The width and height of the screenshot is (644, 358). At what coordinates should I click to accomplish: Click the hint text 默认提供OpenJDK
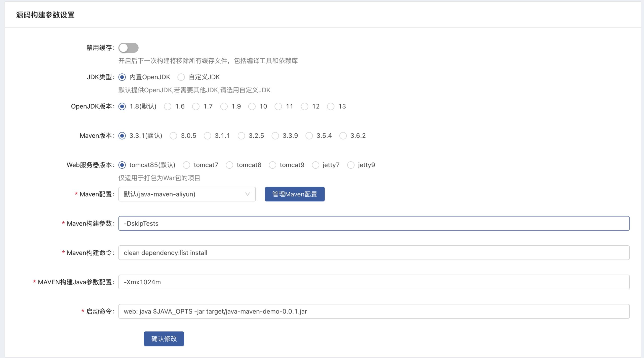pyautogui.click(x=194, y=90)
